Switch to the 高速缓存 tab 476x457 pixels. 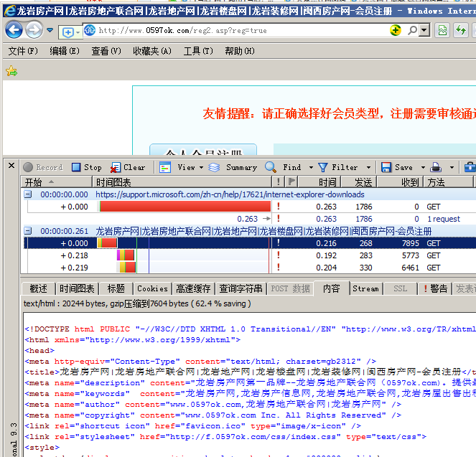193,288
